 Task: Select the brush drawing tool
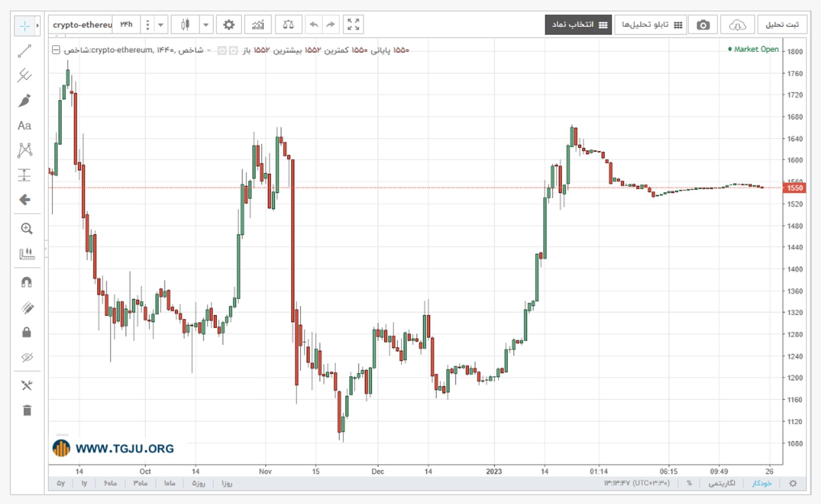click(24, 100)
